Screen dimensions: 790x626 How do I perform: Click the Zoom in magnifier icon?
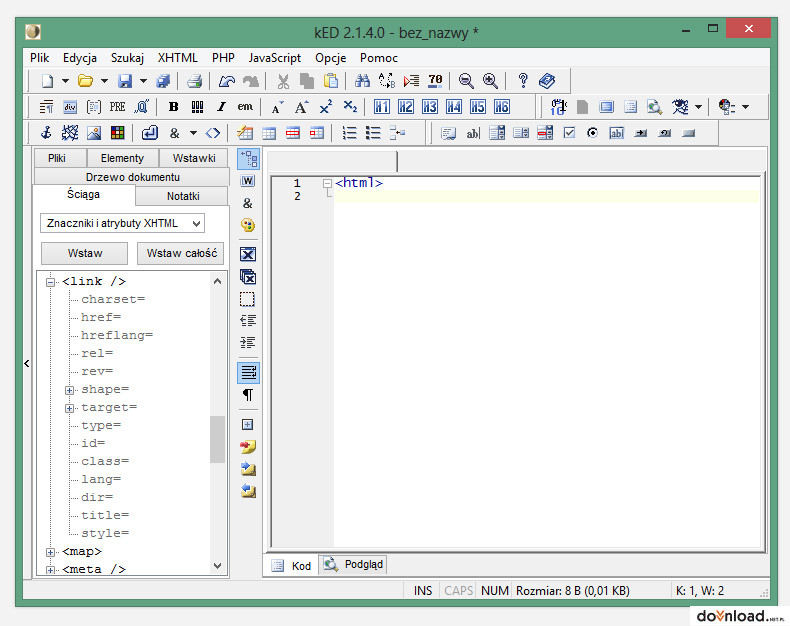[x=490, y=81]
